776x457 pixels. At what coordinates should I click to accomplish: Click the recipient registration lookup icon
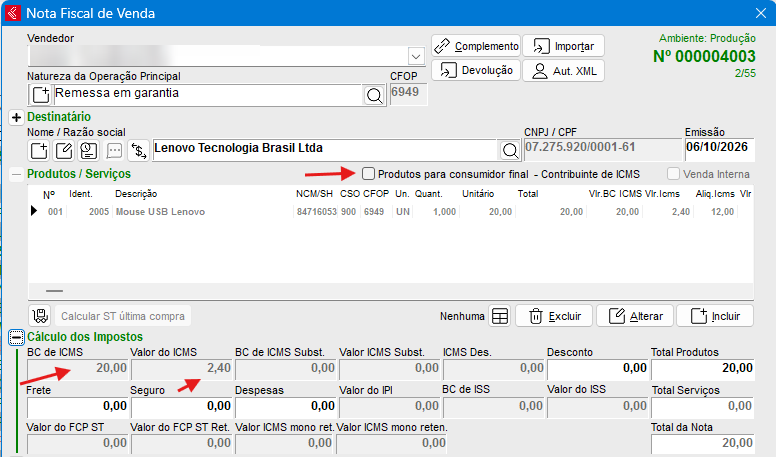[89, 150]
